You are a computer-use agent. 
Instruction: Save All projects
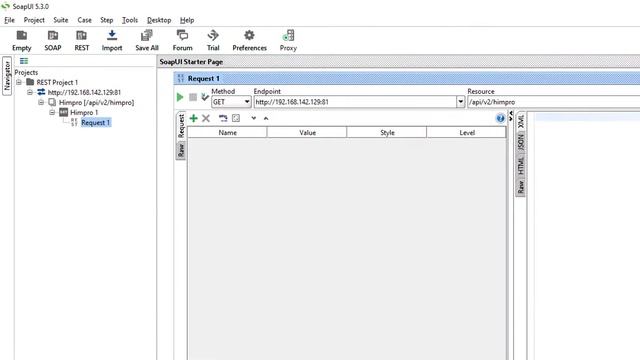[147, 40]
